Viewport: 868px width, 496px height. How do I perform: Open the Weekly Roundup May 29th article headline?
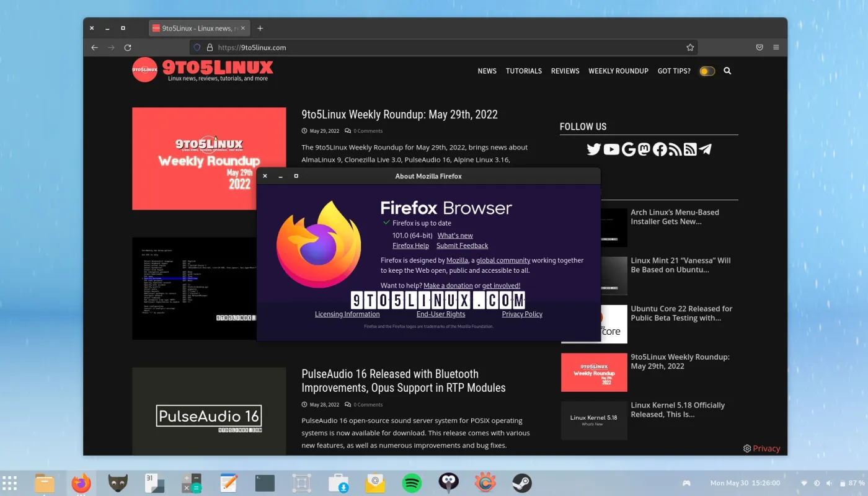pyautogui.click(x=399, y=114)
